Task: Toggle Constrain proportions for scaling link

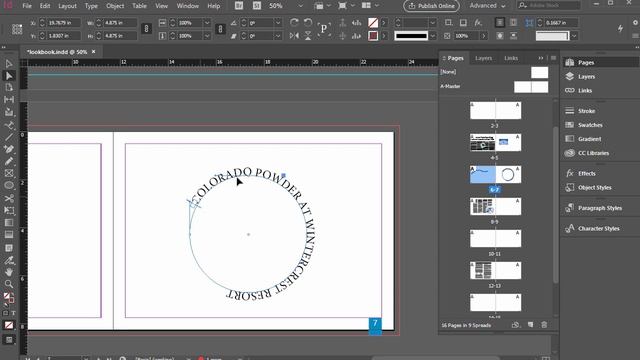Action: tap(220, 29)
